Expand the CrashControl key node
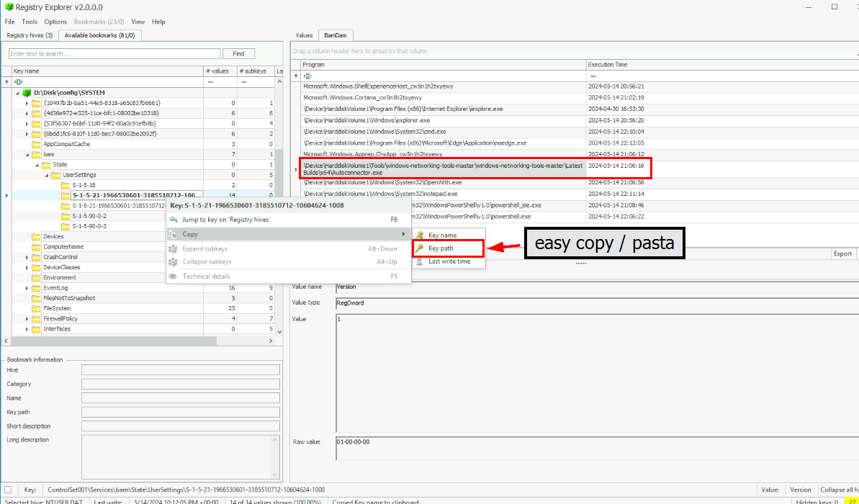The width and height of the screenshot is (859, 504). click(x=27, y=257)
